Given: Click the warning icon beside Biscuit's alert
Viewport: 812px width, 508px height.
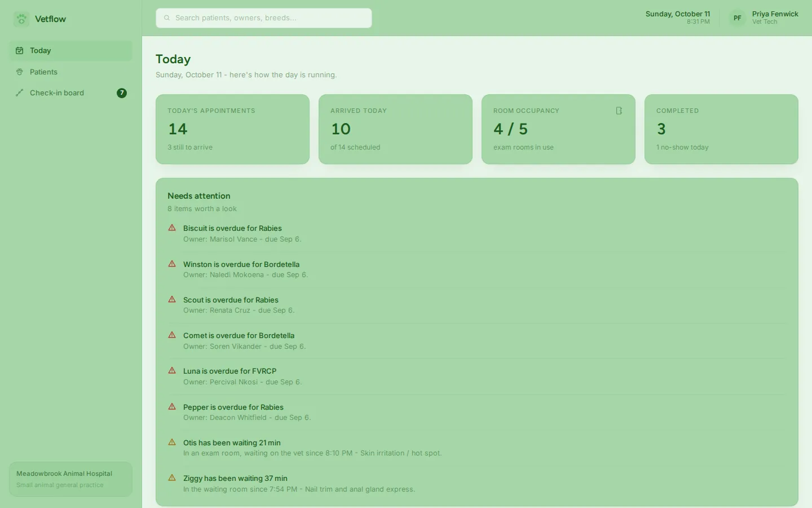Looking at the screenshot, I should (x=172, y=228).
